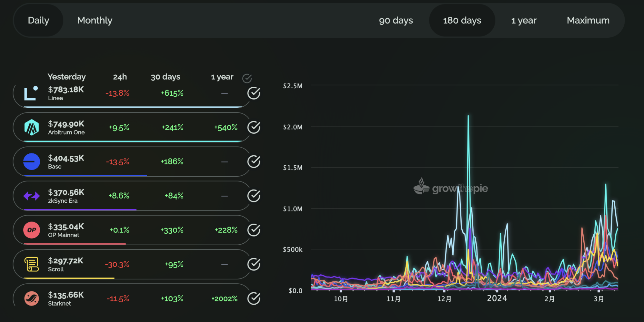
Task: Click the Arbitrum One logo icon
Action: coord(32,127)
